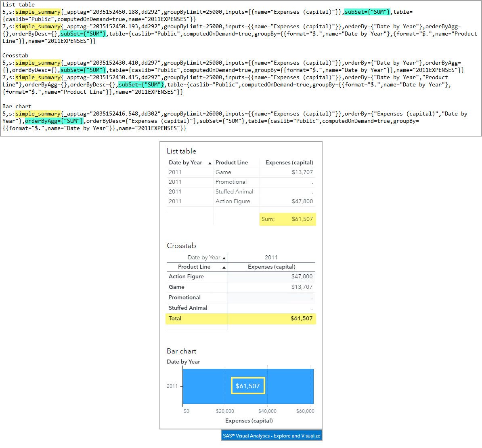The width and height of the screenshot is (482, 448).
Task: Click the SAS Visual Analytics - Explore and Visualize badge
Action: pos(271,435)
